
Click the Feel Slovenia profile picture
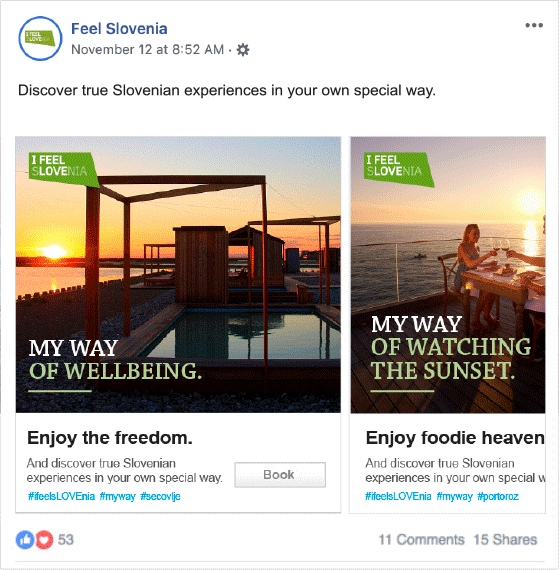(x=40, y=38)
